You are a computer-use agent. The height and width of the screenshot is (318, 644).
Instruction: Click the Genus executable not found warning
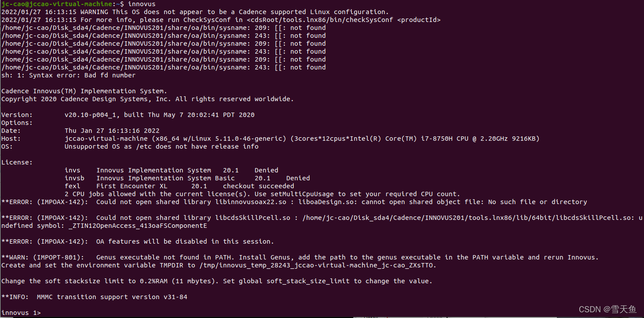click(300, 257)
